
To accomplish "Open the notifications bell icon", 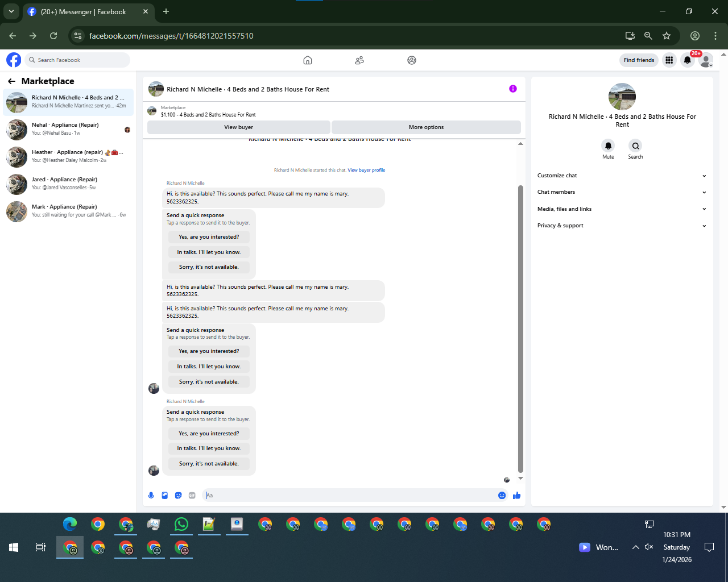I will (x=688, y=60).
